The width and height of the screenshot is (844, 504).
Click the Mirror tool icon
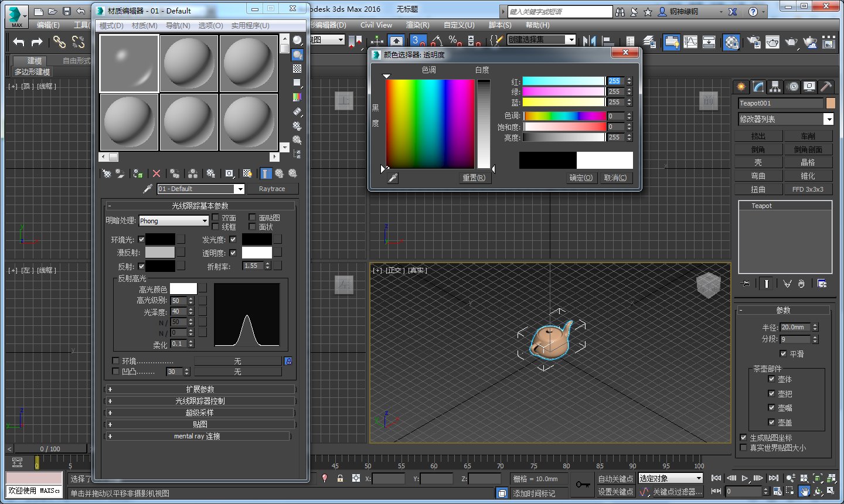click(590, 40)
